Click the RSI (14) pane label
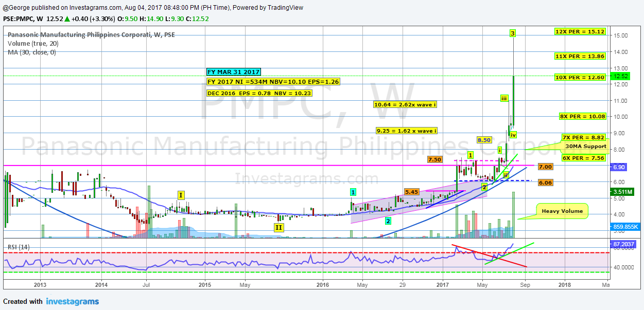644x310 pixels. point(18,247)
